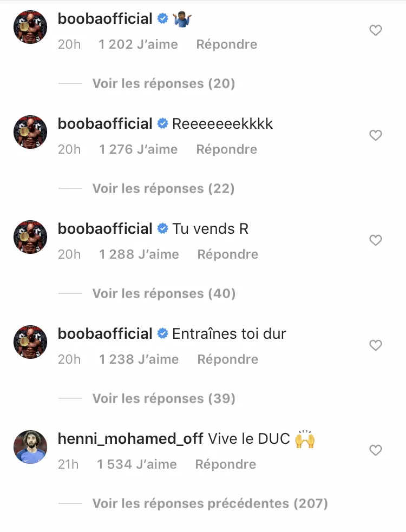406x532 pixels.
Task: Click the verified badge on 'Tu vends R' comment
Action: [162, 229]
